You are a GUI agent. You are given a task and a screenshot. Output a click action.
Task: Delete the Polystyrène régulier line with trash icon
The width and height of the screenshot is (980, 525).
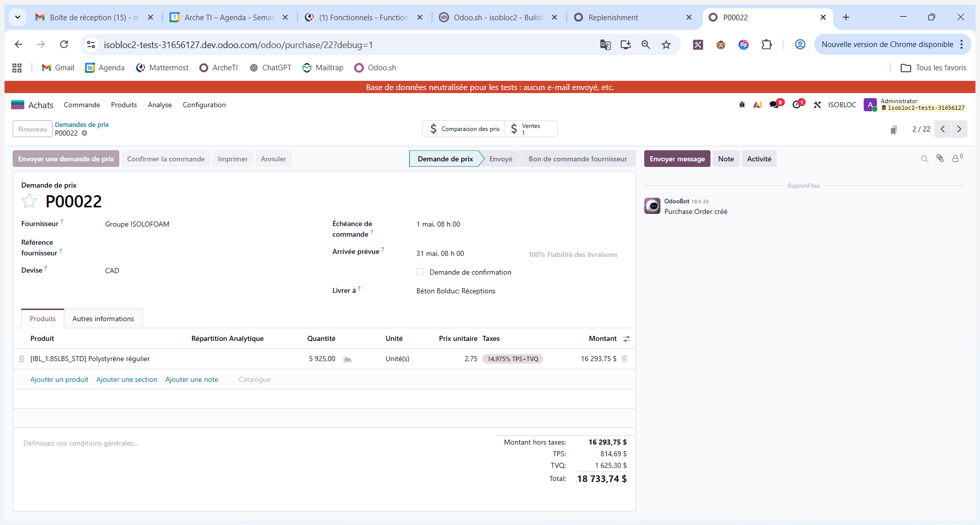point(625,359)
